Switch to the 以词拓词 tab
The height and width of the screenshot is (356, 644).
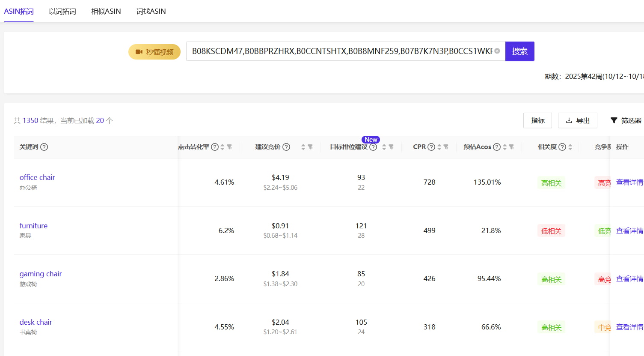point(62,11)
